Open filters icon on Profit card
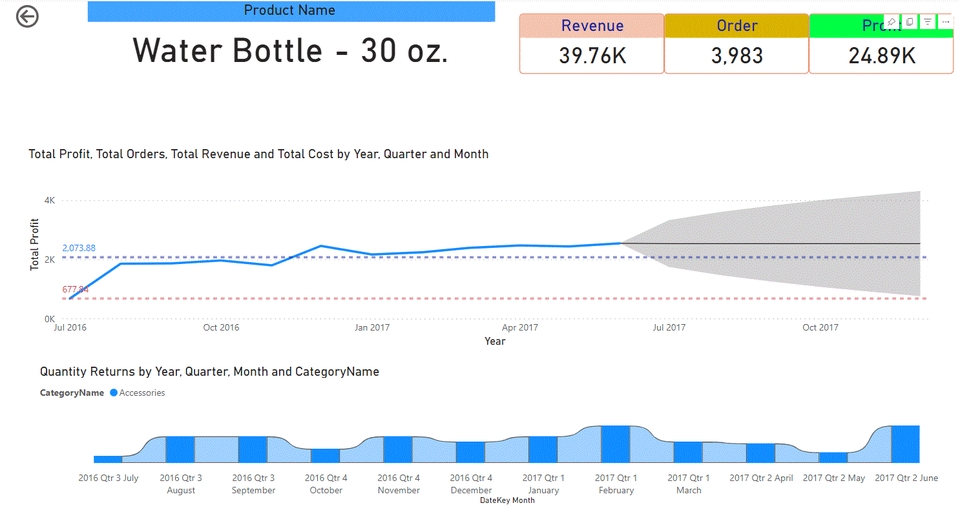Viewport: 960px width, 512px height. point(928,21)
